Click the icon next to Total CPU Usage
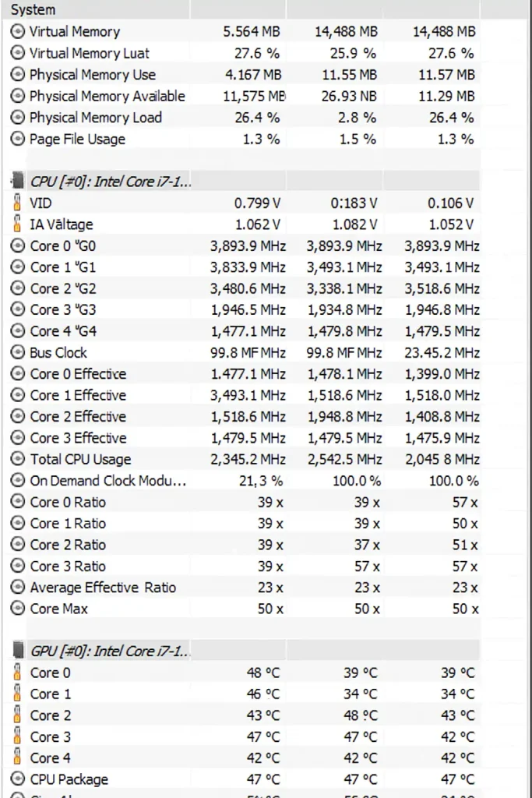Screen dimensions: 532x798 [x=18, y=459]
